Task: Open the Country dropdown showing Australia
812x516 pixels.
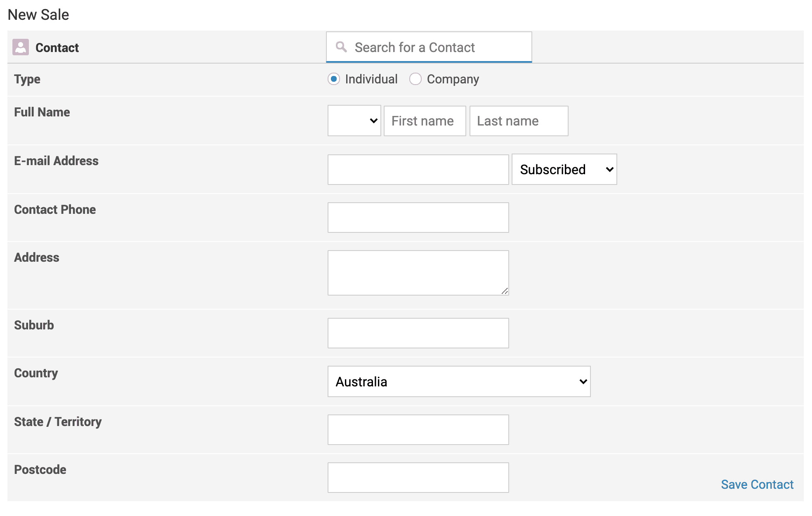Action: point(459,381)
